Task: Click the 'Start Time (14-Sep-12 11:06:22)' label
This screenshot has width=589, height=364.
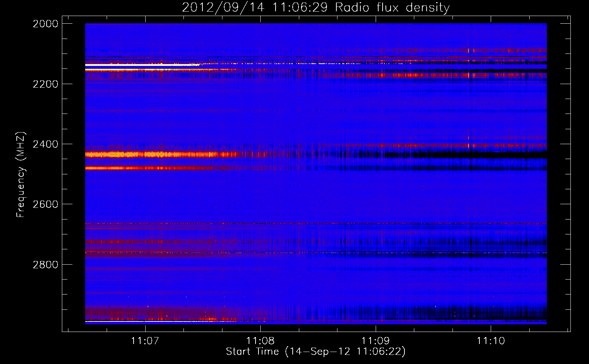Action: coord(316,352)
